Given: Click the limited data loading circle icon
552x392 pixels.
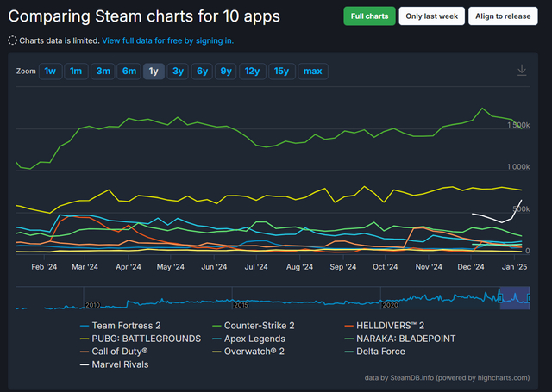Looking at the screenshot, I should pos(12,40).
